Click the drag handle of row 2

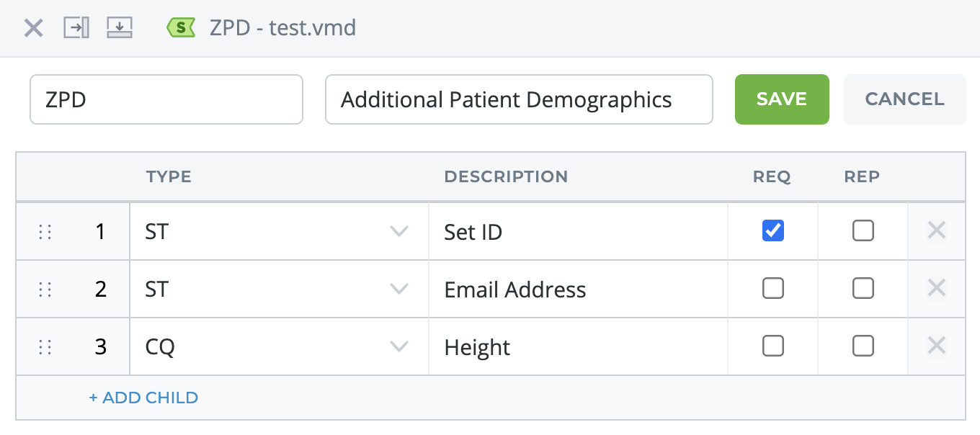45,290
